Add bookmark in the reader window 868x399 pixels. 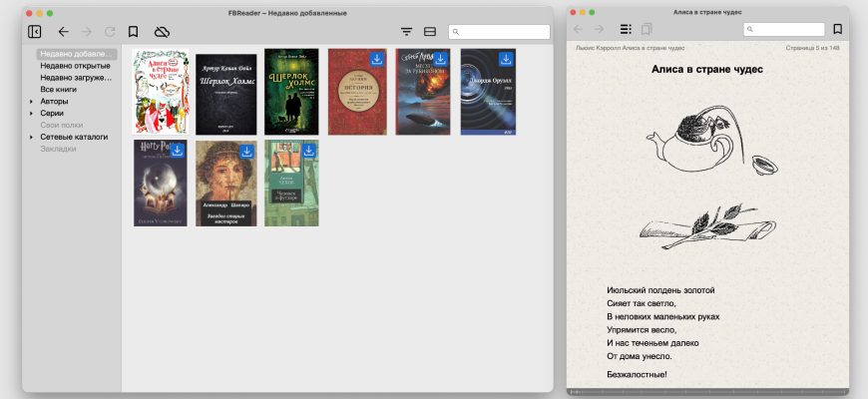point(838,30)
